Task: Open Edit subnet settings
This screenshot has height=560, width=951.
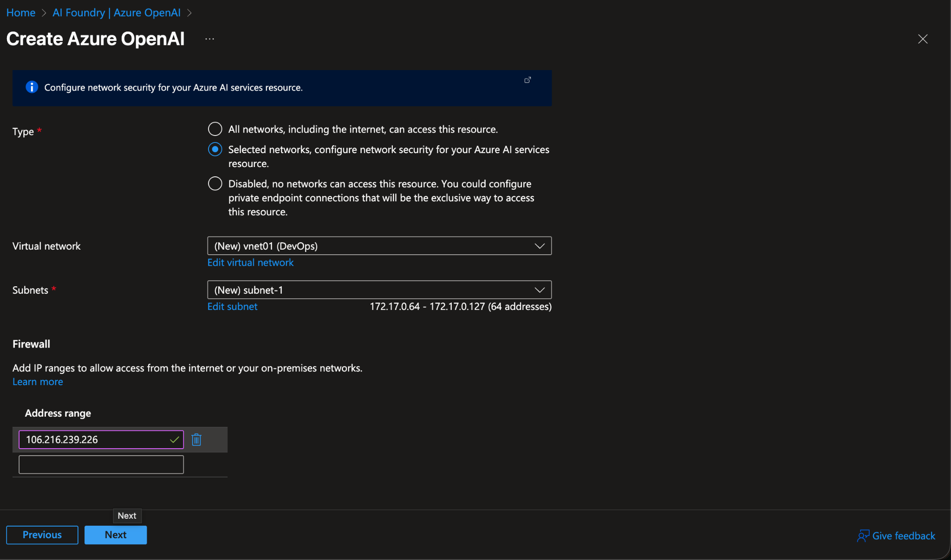Action: coord(232,306)
